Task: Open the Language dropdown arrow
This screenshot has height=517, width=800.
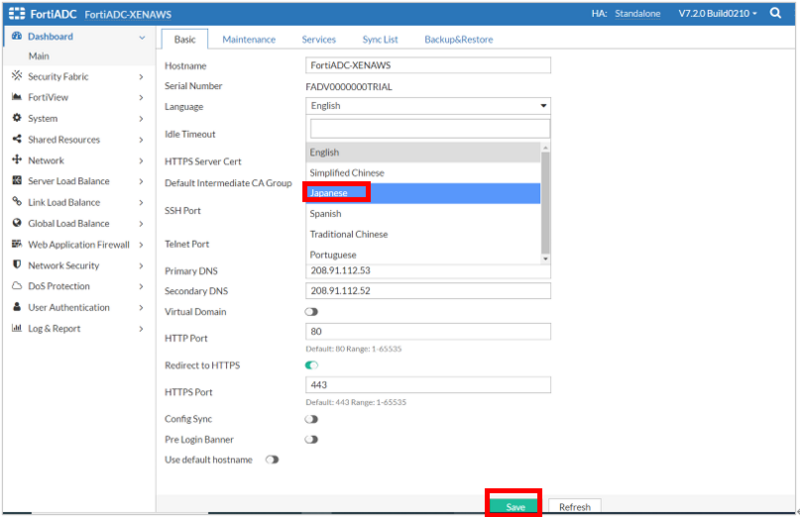Action: click(x=543, y=106)
